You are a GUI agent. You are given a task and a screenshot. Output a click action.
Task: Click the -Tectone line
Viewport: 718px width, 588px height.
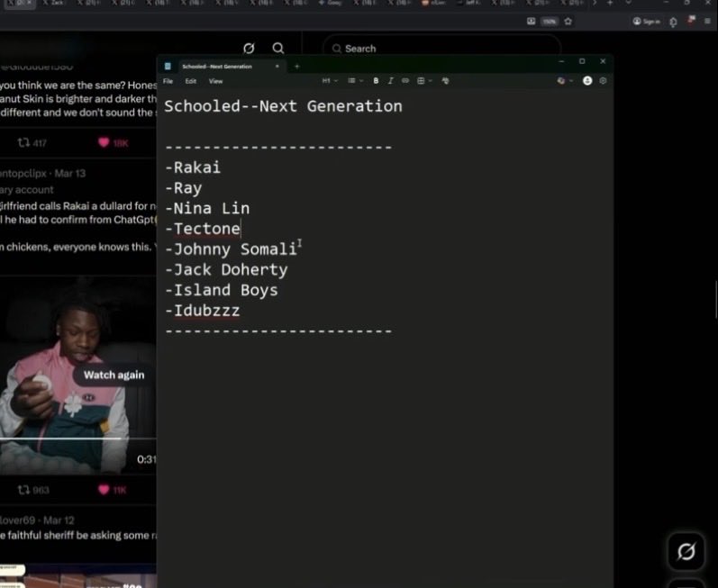[203, 229]
